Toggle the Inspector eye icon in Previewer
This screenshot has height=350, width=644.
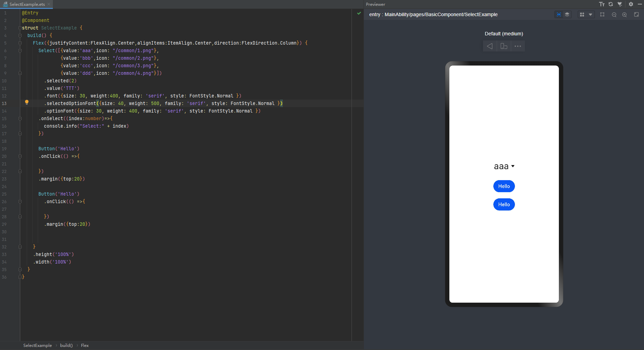(x=559, y=14)
